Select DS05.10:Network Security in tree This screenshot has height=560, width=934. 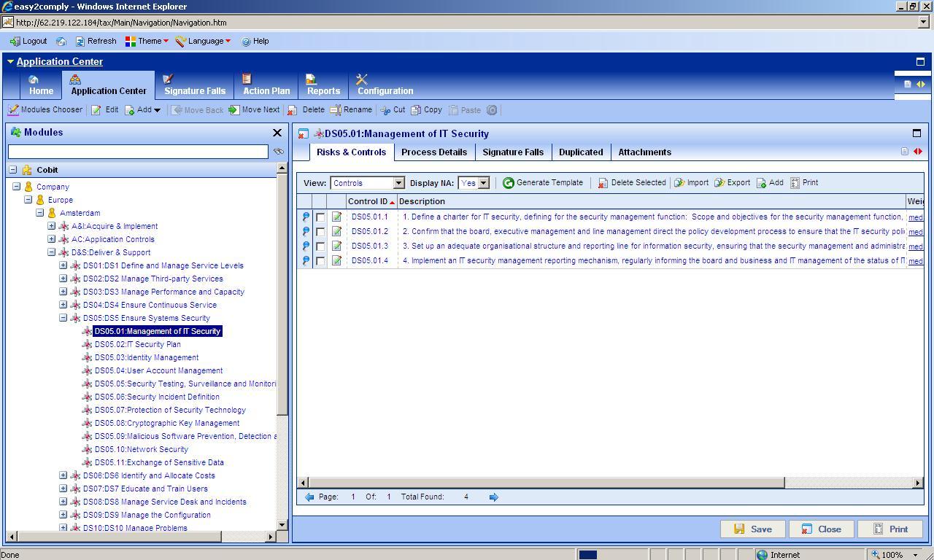coord(142,449)
